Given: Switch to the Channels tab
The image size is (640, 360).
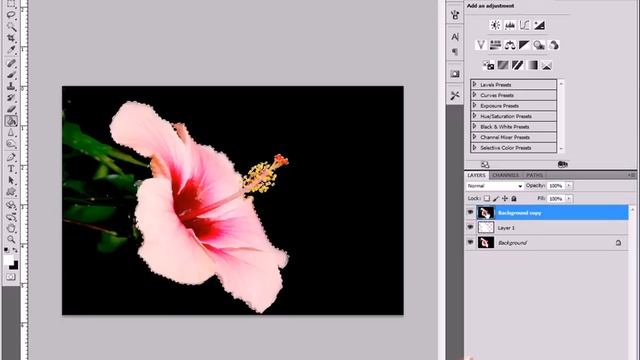Looking at the screenshot, I should [x=506, y=175].
